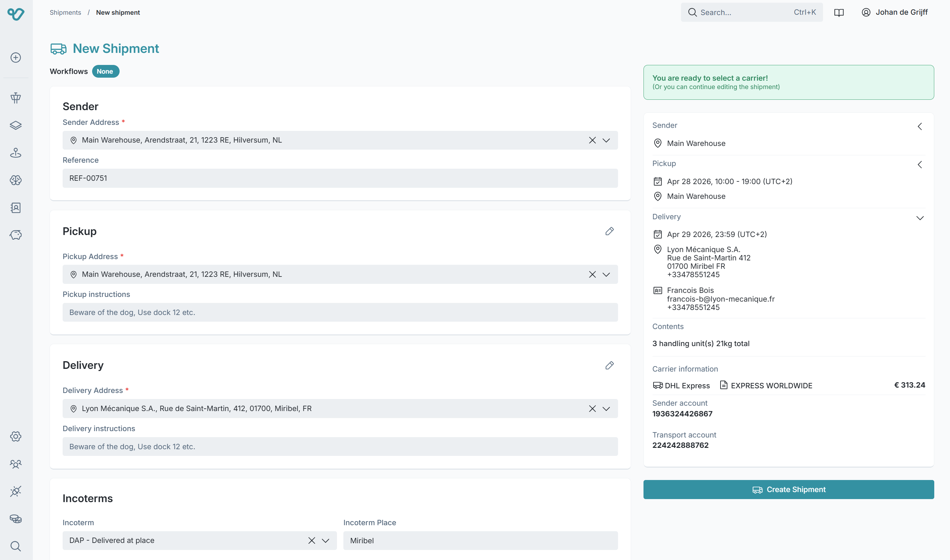Open settings gear in sidebar

pos(15,436)
